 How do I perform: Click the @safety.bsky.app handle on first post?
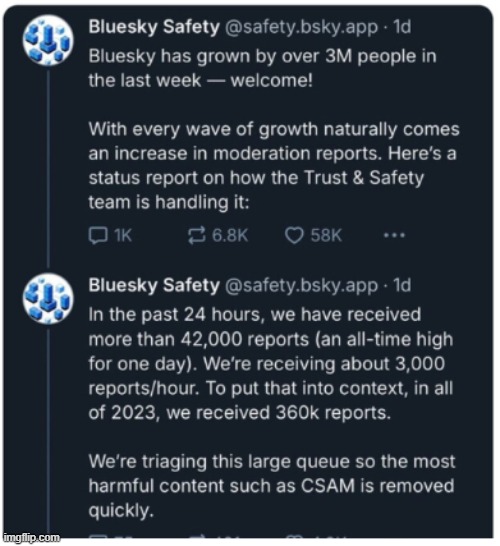coord(302,27)
